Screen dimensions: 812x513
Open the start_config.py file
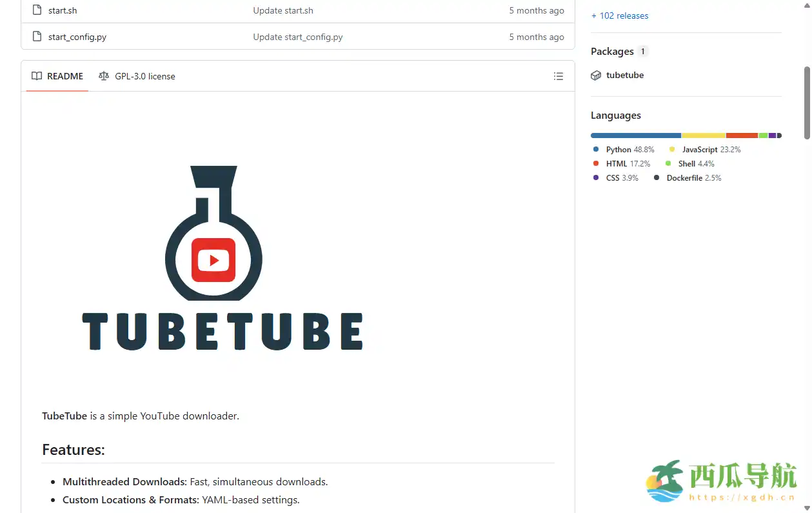pos(77,37)
